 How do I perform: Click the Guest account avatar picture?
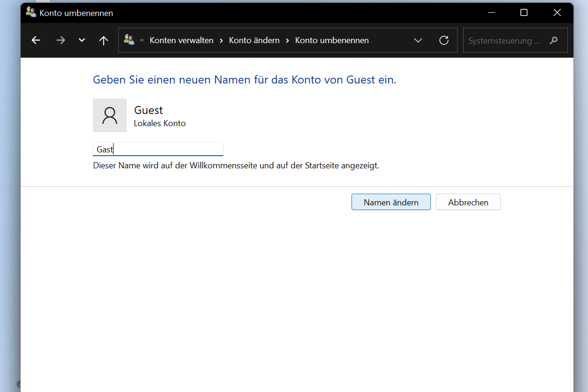tap(110, 115)
